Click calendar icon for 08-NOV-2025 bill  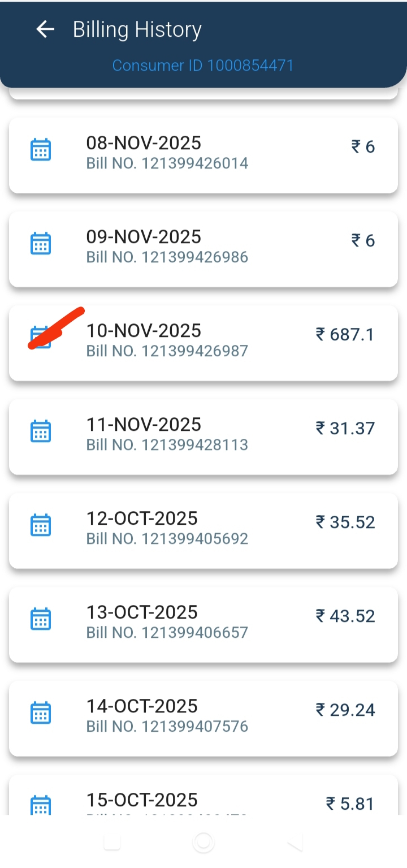(x=40, y=150)
